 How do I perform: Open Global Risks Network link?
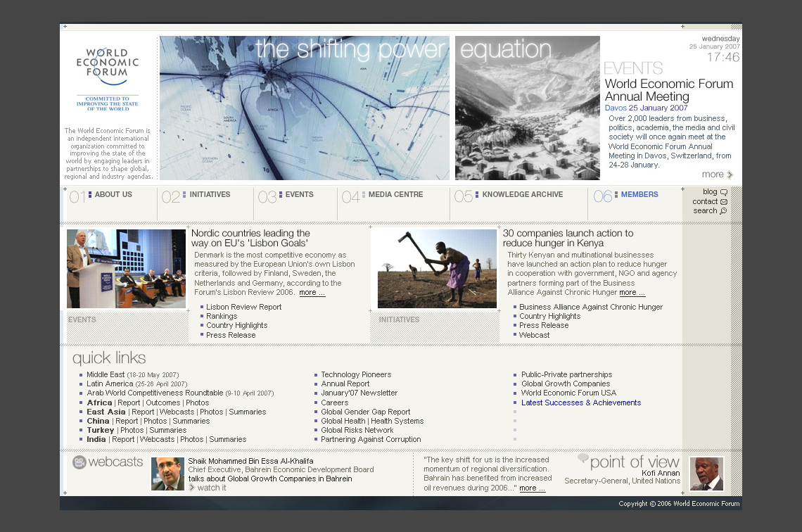click(357, 430)
